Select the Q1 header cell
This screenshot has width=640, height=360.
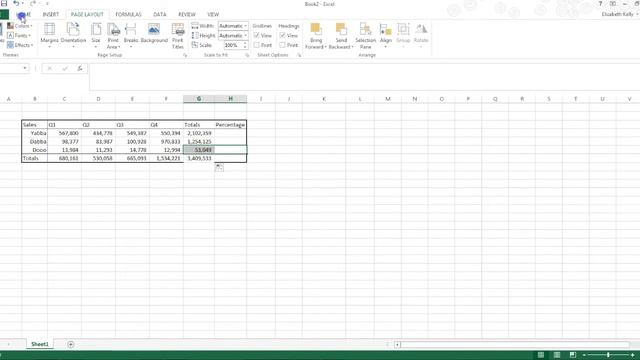[64, 124]
